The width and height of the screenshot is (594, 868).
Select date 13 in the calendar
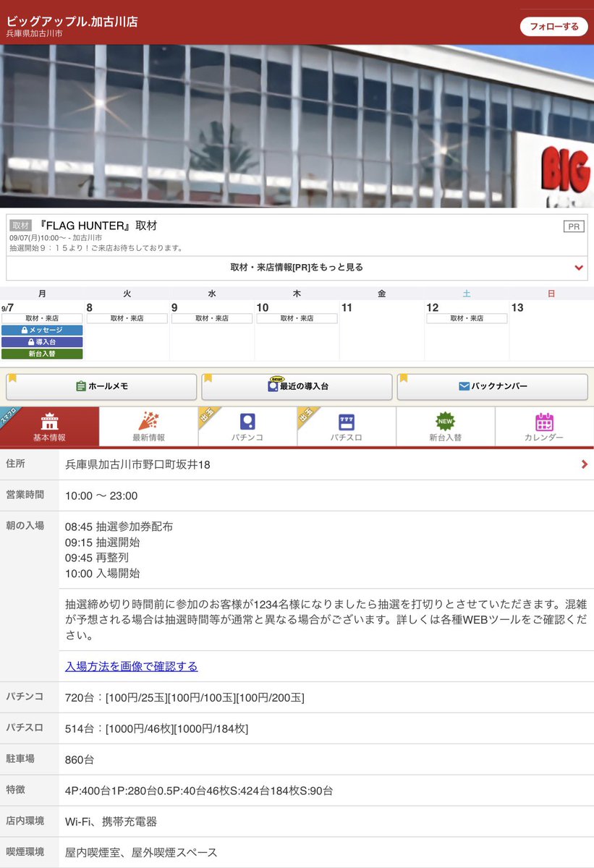pyautogui.click(x=517, y=307)
